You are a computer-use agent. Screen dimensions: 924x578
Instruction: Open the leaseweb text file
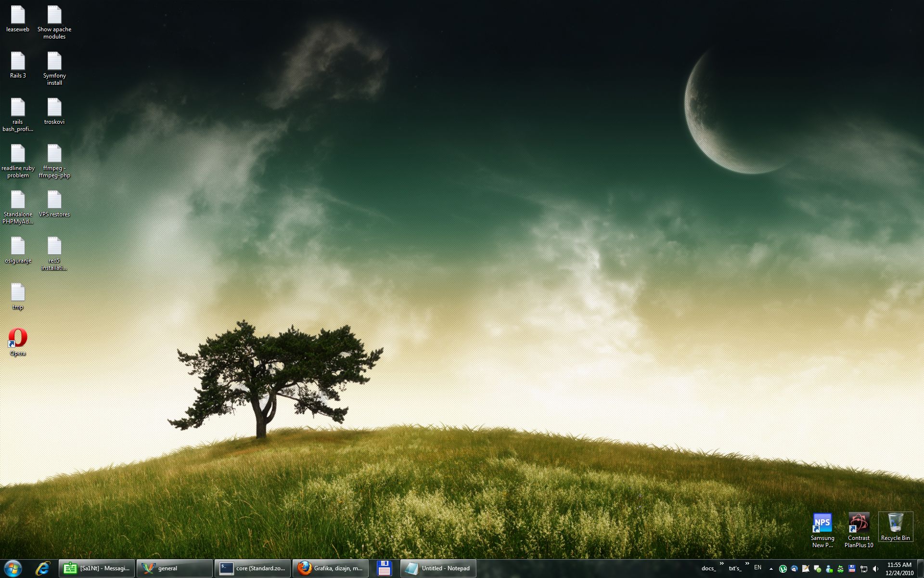tap(18, 19)
